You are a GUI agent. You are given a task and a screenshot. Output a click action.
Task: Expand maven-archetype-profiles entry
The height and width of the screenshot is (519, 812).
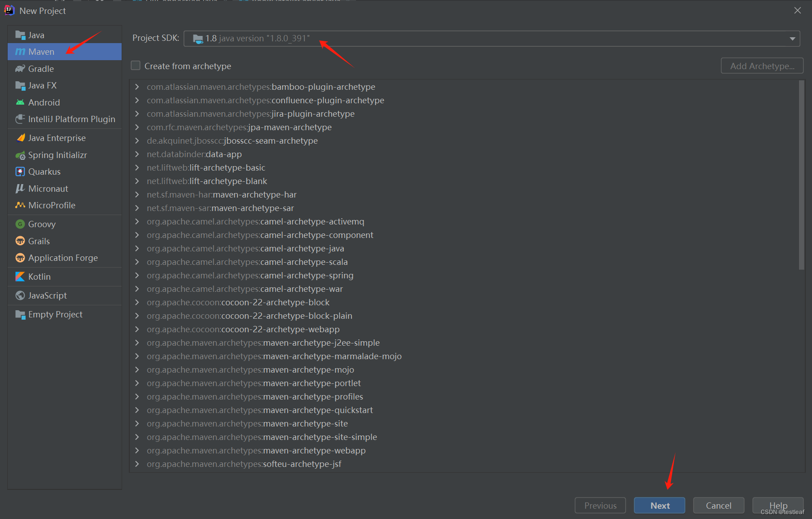tap(137, 396)
